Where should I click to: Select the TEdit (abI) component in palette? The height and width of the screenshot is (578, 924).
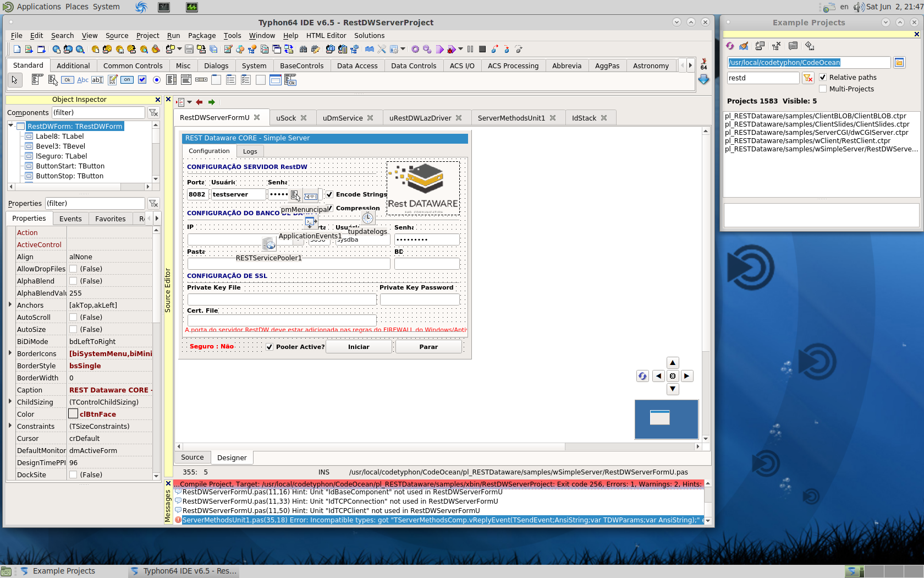pos(97,80)
